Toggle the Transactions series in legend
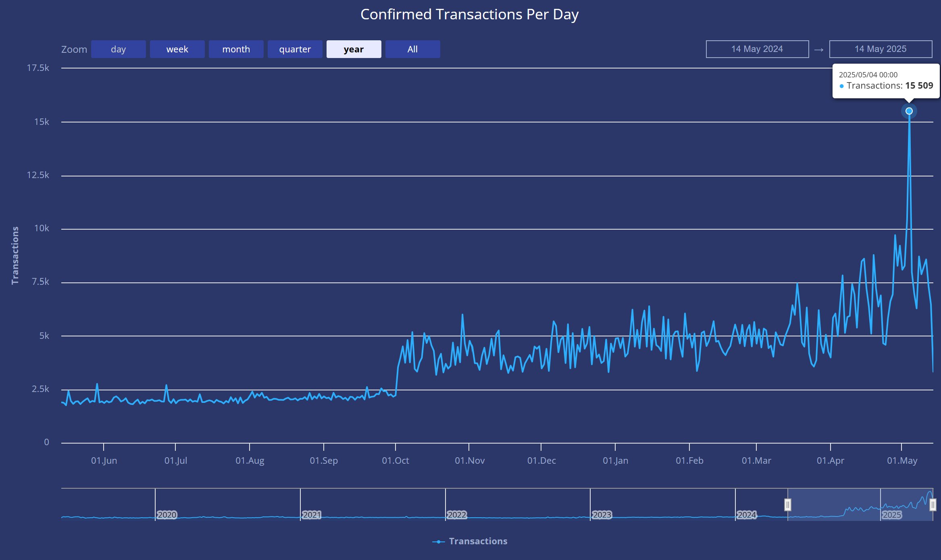The width and height of the screenshot is (941, 560). [x=478, y=541]
